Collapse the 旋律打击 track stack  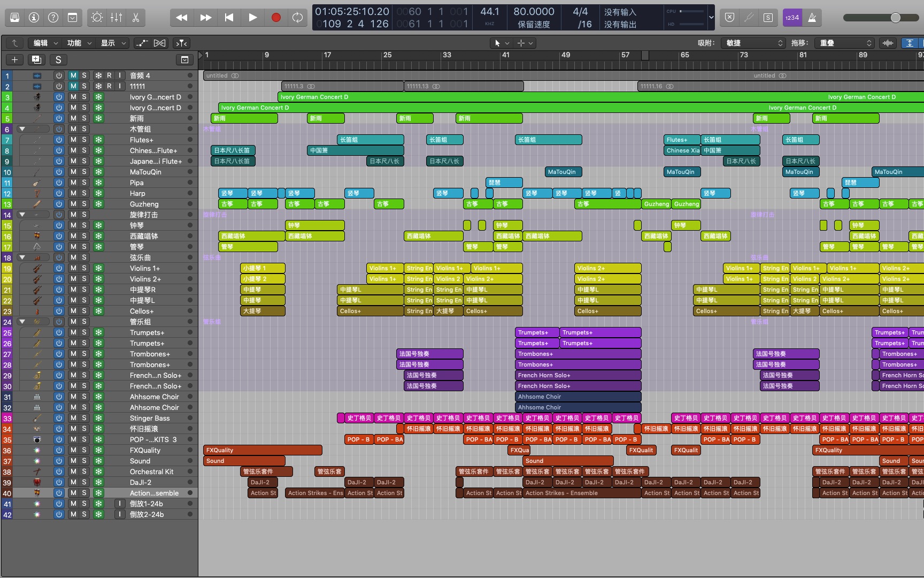(22, 215)
